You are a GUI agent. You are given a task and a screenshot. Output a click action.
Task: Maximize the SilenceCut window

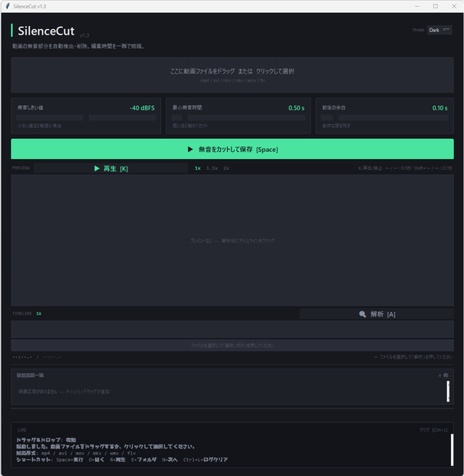pos(436,6)
